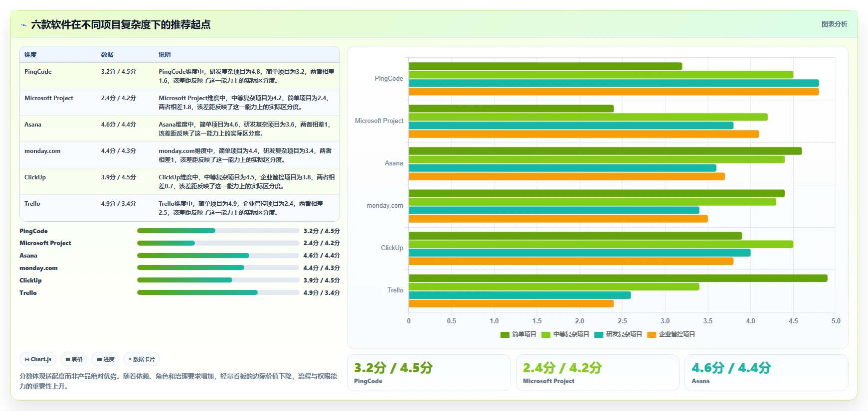Click Trello's 简单项目 bar in the chart
Image resolution: width=868 pixels, height=411 pixels.
pos(618,278)
